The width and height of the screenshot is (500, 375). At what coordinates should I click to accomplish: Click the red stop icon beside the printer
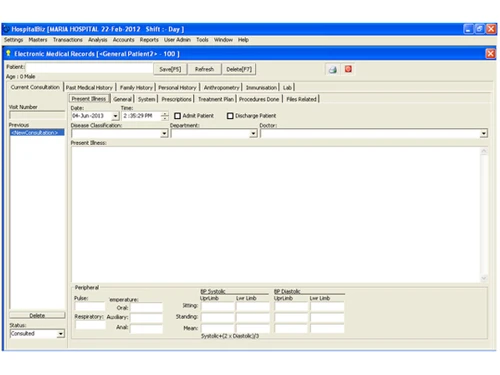[x=348, y=69]
